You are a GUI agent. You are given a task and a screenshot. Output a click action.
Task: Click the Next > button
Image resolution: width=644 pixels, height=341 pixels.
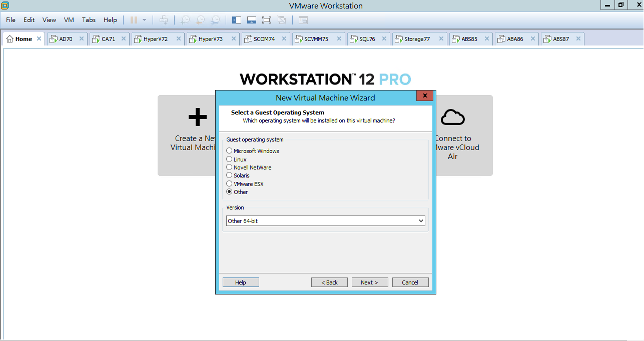click(x=370, y=282)
